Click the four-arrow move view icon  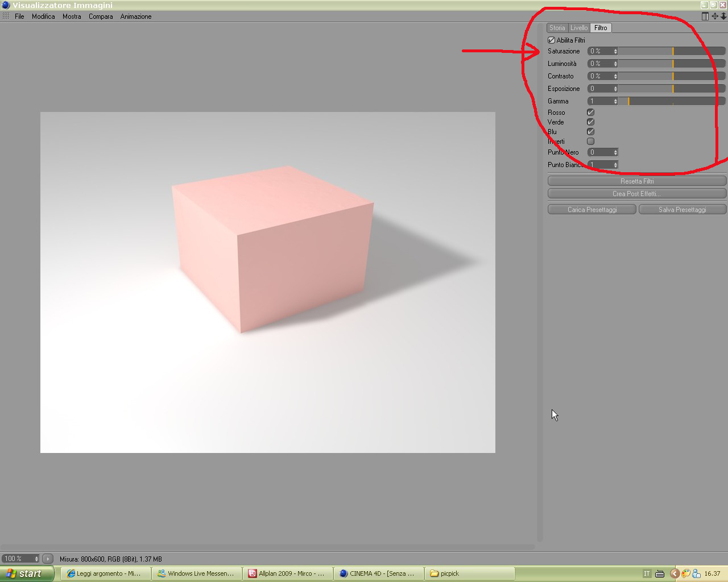(715, 16)
